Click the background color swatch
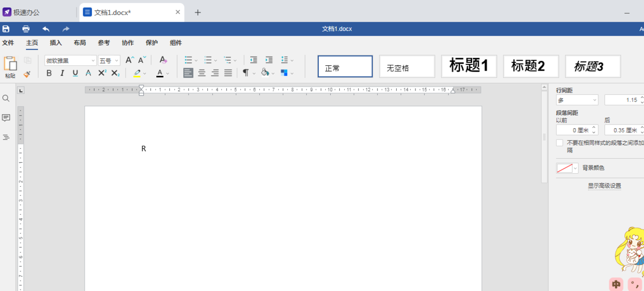 [565, 168]
